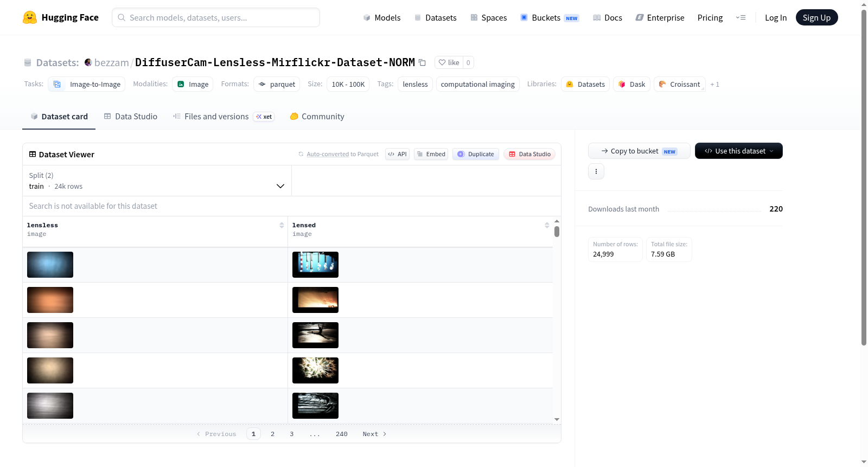Screen dimensions: 868x467
Task: Open the bezzam user profile link
Action: (x=112, y=62)
